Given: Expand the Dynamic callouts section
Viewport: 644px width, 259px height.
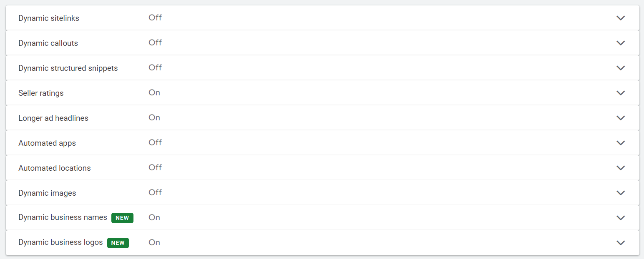Looking at the screenshot, I should [x=621, y=43].
